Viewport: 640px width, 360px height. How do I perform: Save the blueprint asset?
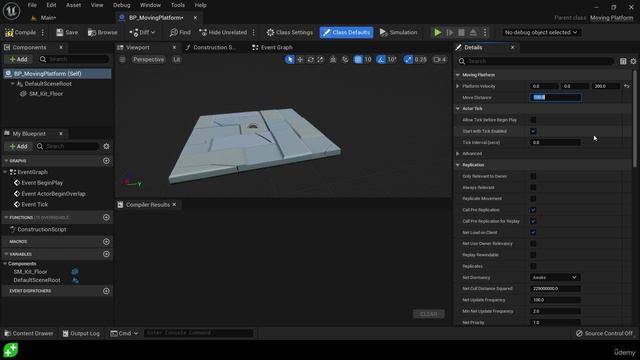coord(67,32)
